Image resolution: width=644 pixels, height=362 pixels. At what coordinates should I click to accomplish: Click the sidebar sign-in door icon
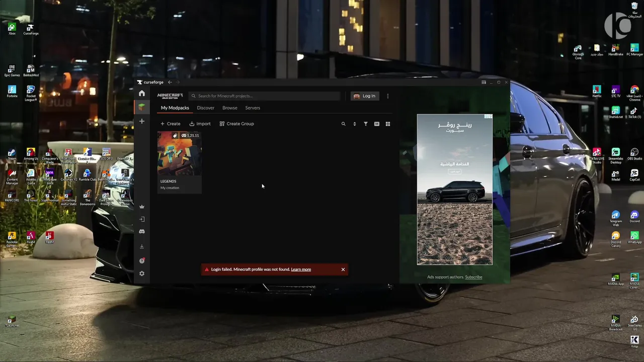[x=142, y=219]
